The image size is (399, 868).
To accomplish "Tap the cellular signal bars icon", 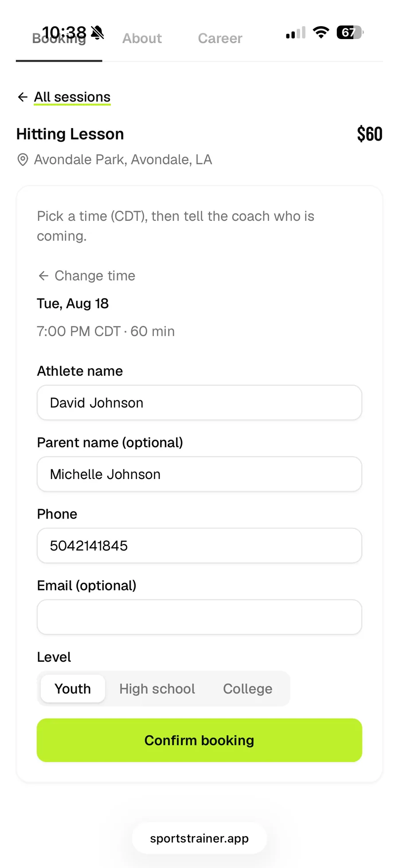I will coord(296,33).
